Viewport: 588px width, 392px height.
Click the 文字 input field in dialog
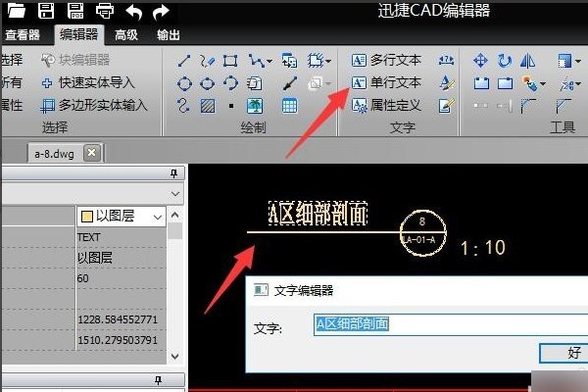click(451, 324)
